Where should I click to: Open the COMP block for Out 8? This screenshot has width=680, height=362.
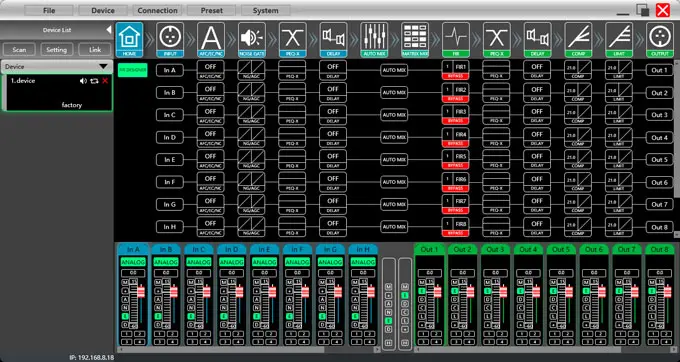coord(578,227)
